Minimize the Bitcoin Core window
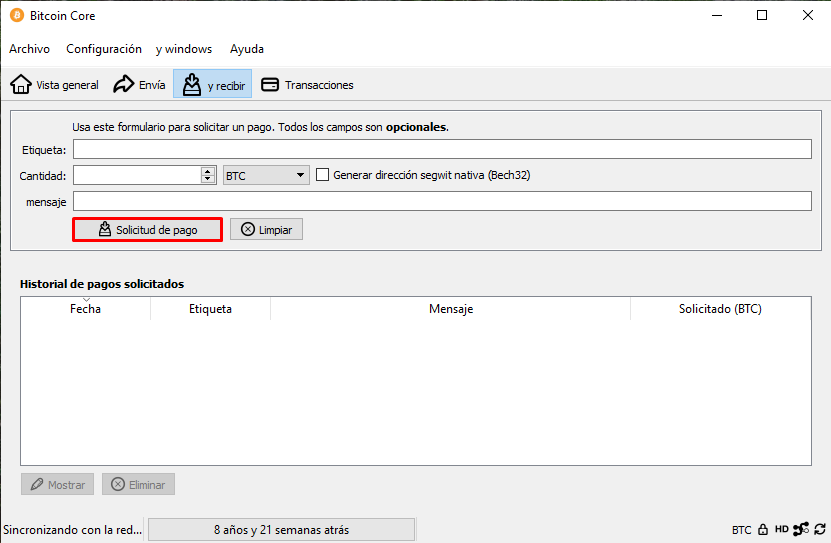 [x=717, y=15]
